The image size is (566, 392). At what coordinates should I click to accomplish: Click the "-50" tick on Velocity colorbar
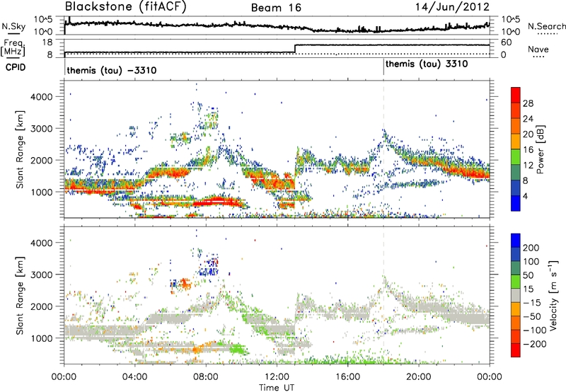[533, 316]
